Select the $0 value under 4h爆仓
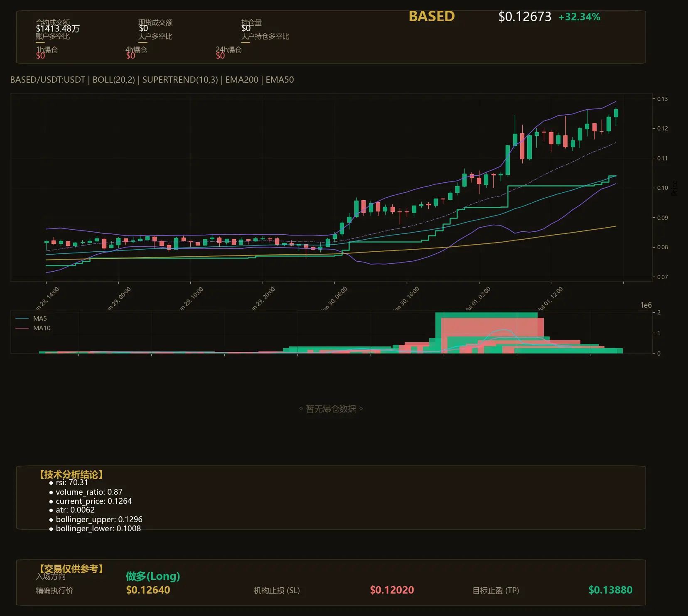The height and width of the screenshot is (616, 688). click(130, 56)
